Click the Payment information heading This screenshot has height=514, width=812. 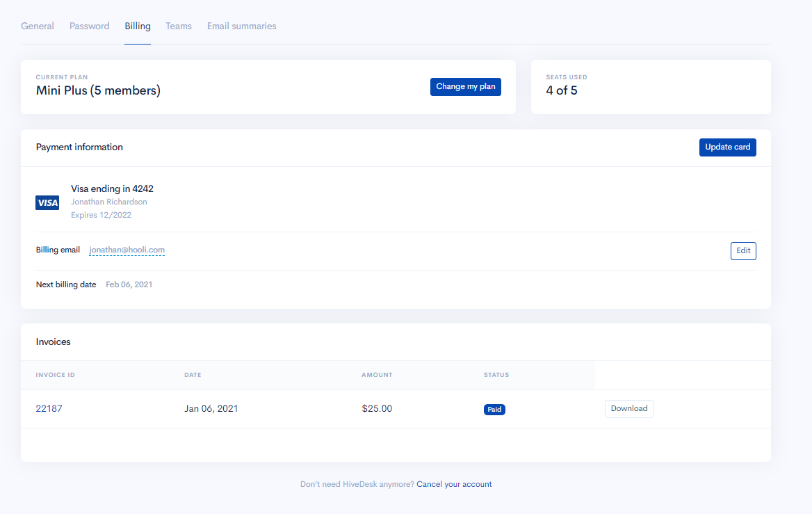79,147
